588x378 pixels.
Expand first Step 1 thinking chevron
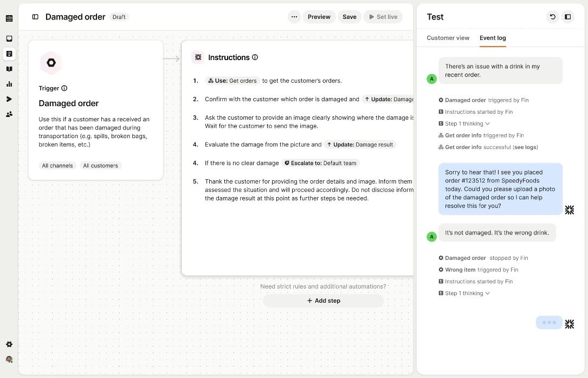[x=488, y=123]
